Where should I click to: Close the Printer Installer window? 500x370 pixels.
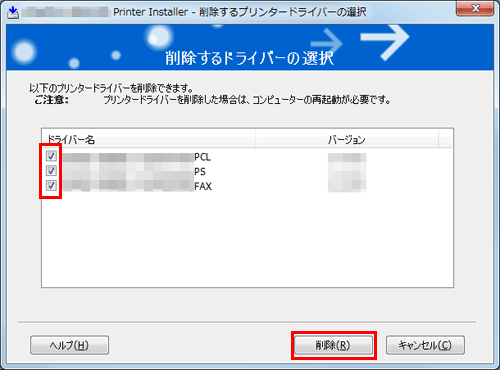coord(475,8)
